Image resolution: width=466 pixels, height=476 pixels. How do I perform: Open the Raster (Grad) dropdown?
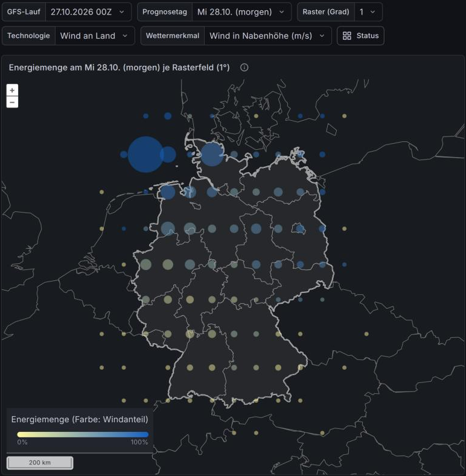click(x=368, y=12)
